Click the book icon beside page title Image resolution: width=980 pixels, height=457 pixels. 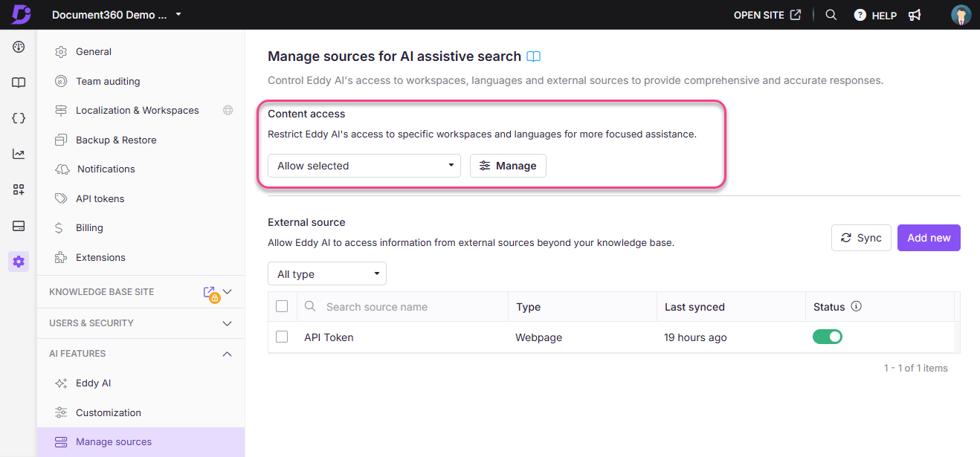tap(533, 56)
